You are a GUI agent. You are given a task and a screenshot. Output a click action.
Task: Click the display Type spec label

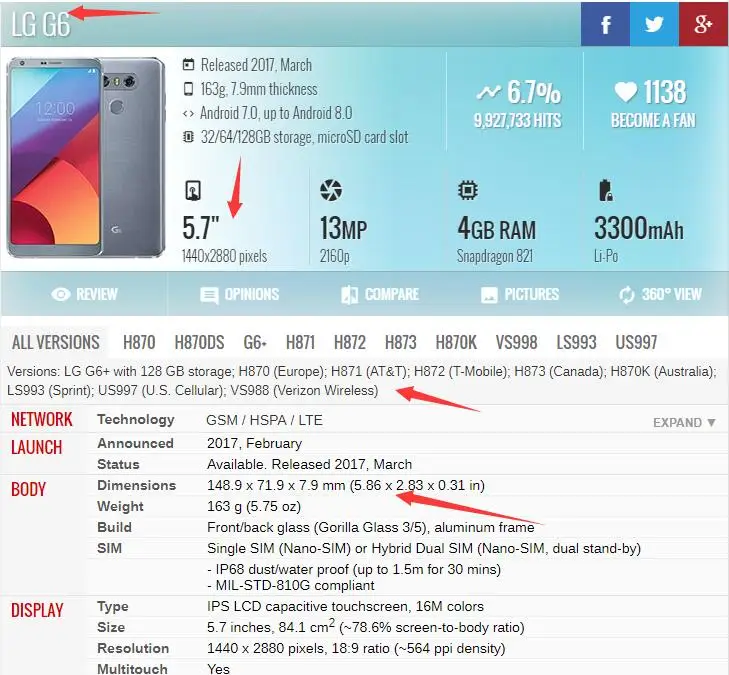click(x=113, y=607)
